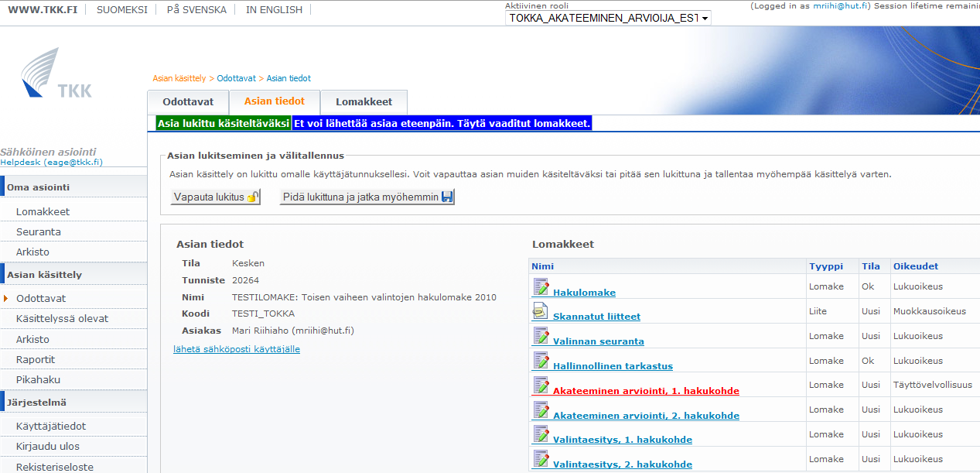Click Odottavat in the breadcrumb
The height and width of the screenshot is (473, 980).
pos(237,78)
